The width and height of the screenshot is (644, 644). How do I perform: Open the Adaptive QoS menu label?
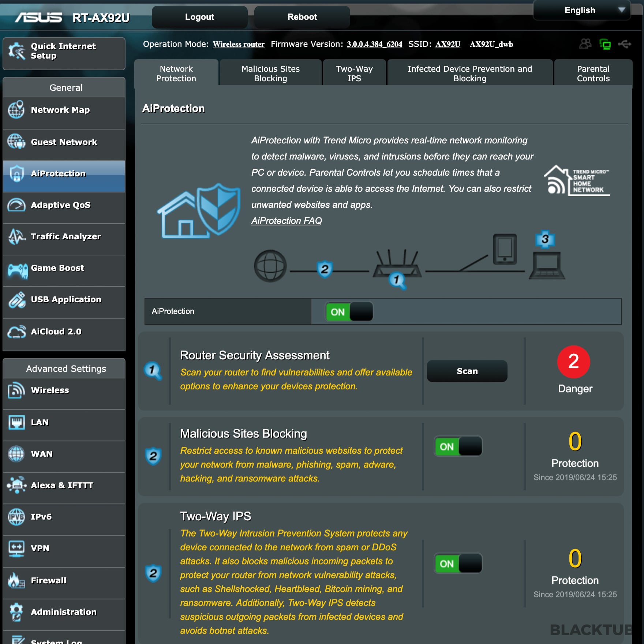(x=61, y=205)
